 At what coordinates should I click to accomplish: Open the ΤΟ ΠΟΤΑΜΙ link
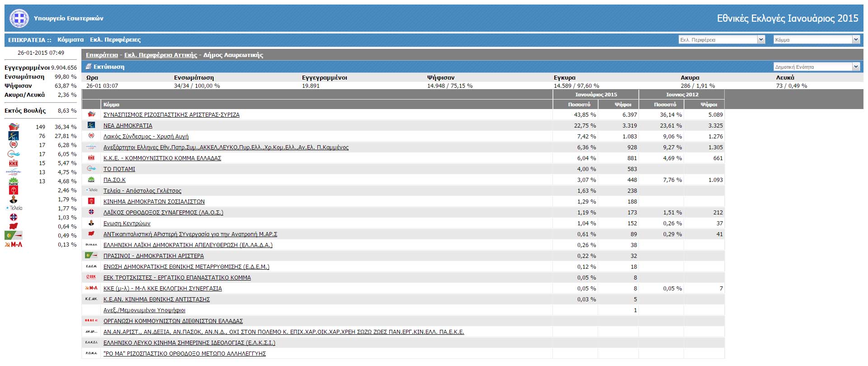click(x=119, y=169)
